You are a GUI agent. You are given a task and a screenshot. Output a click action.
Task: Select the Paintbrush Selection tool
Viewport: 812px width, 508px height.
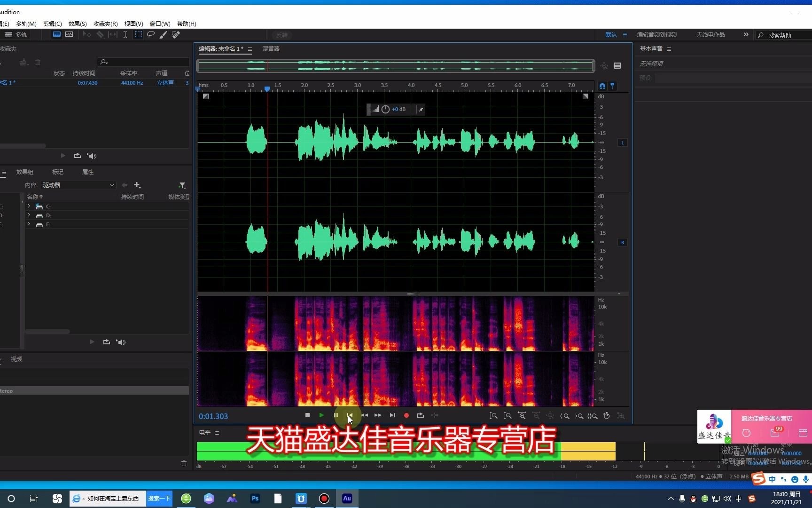click(163, 34)
